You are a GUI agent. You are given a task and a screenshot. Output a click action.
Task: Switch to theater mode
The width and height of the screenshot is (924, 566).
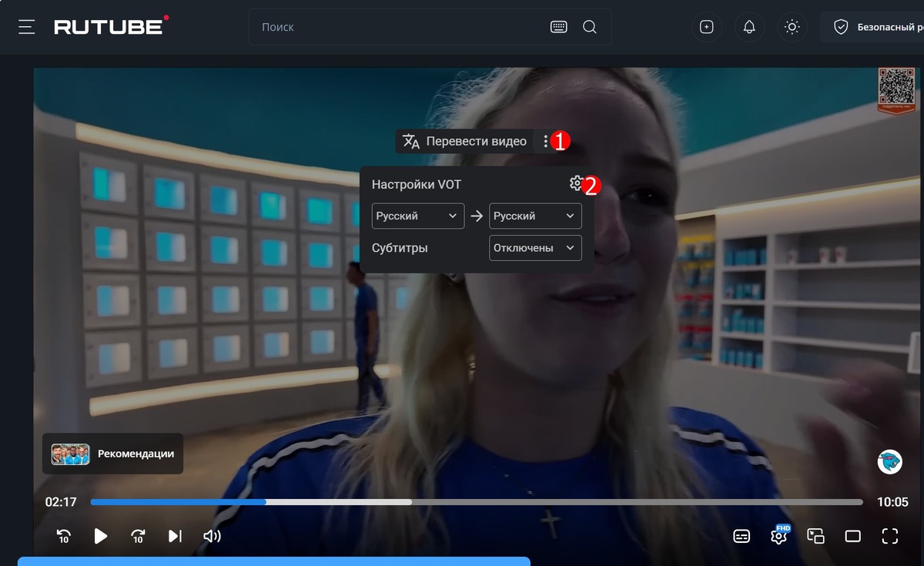click(x=852, y=536)
